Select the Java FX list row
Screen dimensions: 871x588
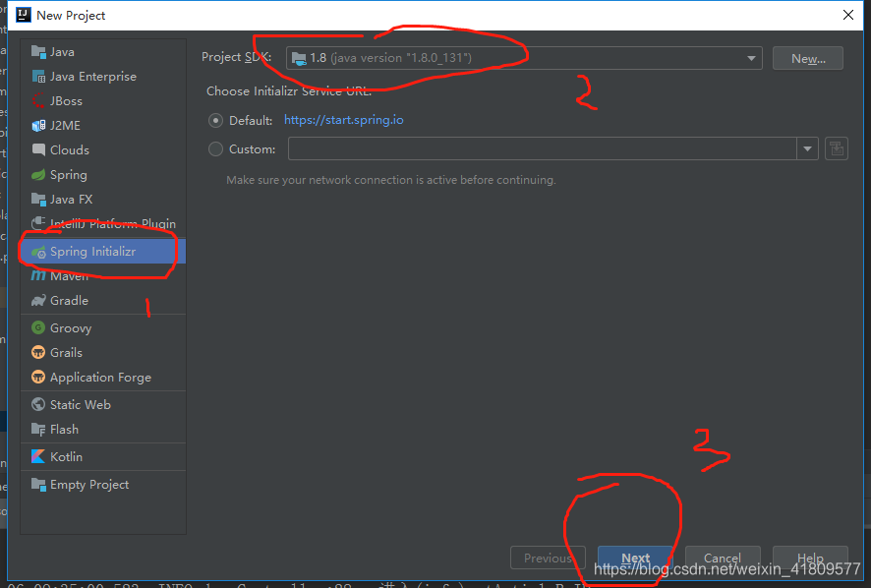pos(103,199)
